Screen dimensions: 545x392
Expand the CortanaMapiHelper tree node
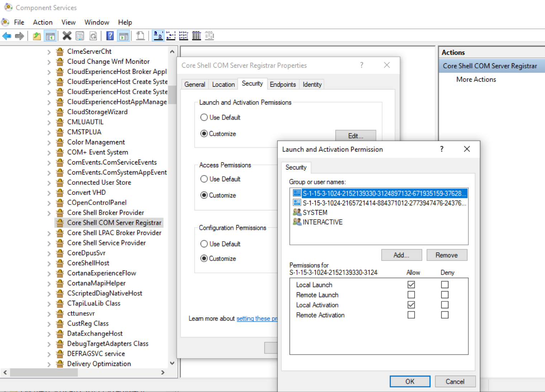point(49,283)
